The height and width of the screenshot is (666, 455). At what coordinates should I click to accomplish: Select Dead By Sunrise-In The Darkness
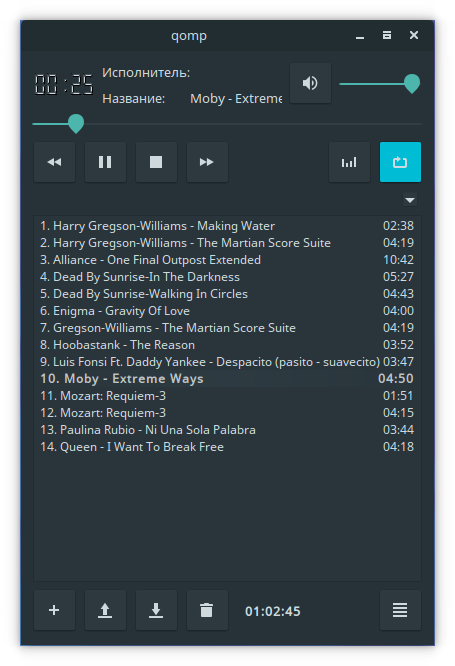(227, 277)
